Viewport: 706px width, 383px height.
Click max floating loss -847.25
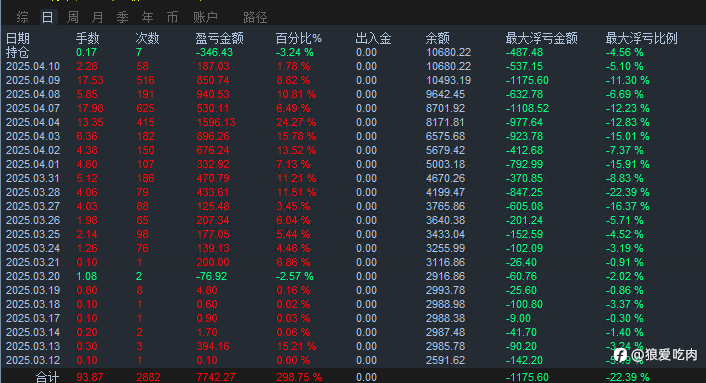click(x=524, y=192)
